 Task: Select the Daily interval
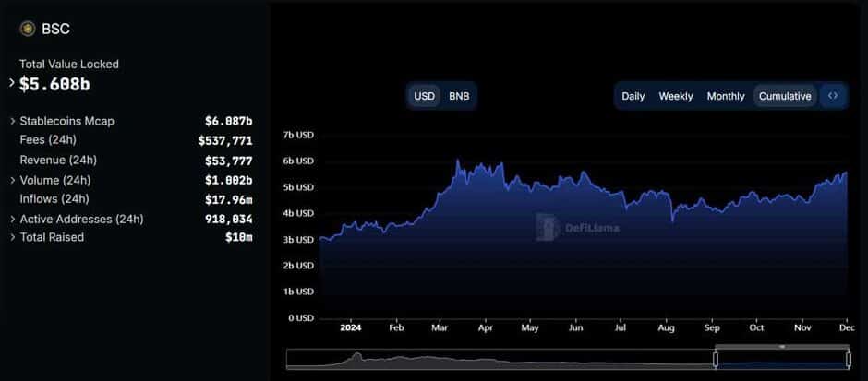pyautogui.click(x=633, y=96)
